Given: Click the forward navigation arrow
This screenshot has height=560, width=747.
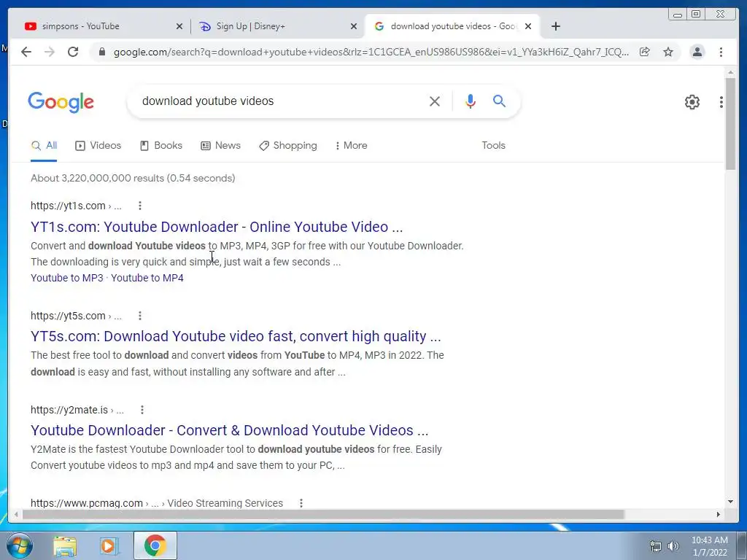Looking at the screenshot, I should (50, 52).
